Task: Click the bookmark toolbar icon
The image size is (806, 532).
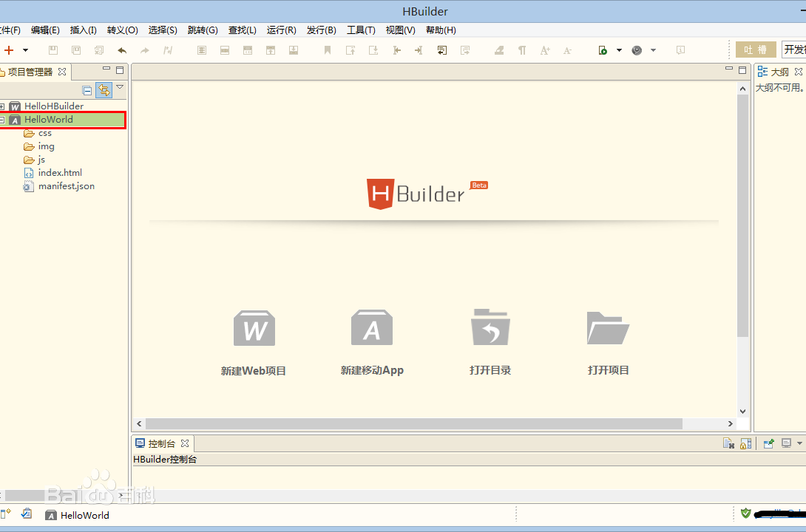Action: 328,50
